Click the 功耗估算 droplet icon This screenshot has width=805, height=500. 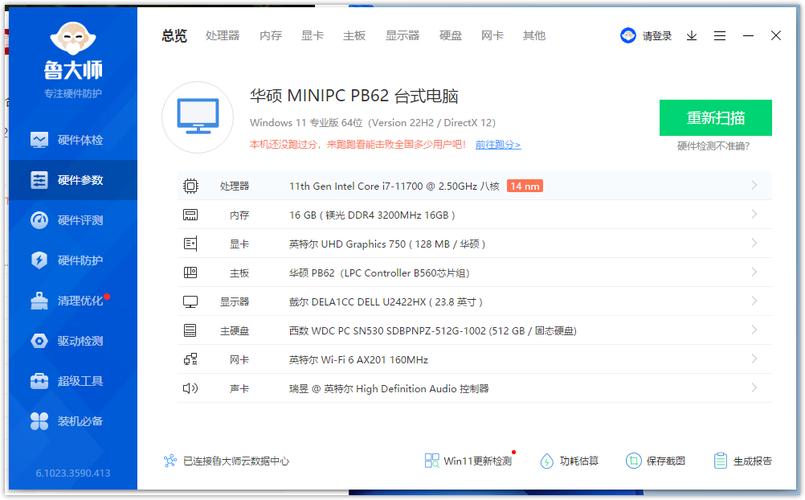pyautogui.click(x=547, y=461)
